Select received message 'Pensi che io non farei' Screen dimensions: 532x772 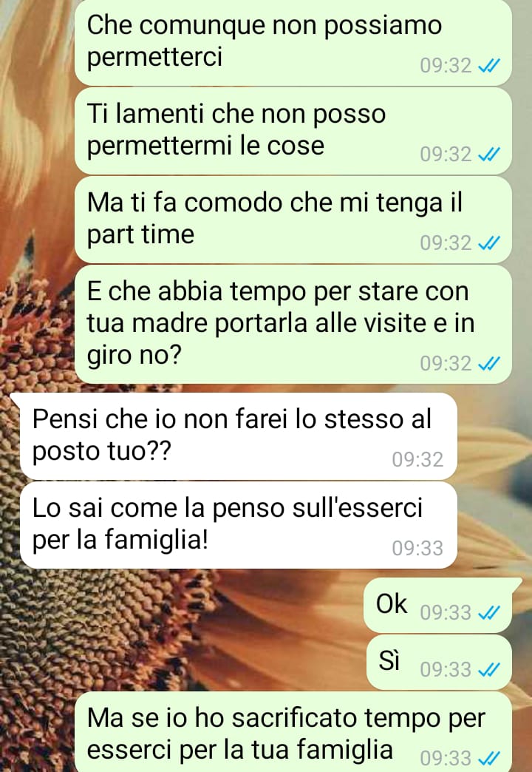point(238,436)
